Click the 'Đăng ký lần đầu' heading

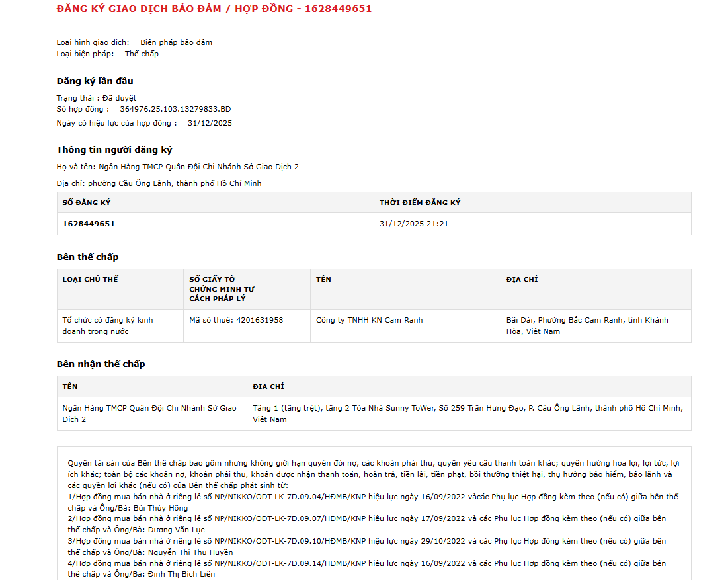(95, 81)
